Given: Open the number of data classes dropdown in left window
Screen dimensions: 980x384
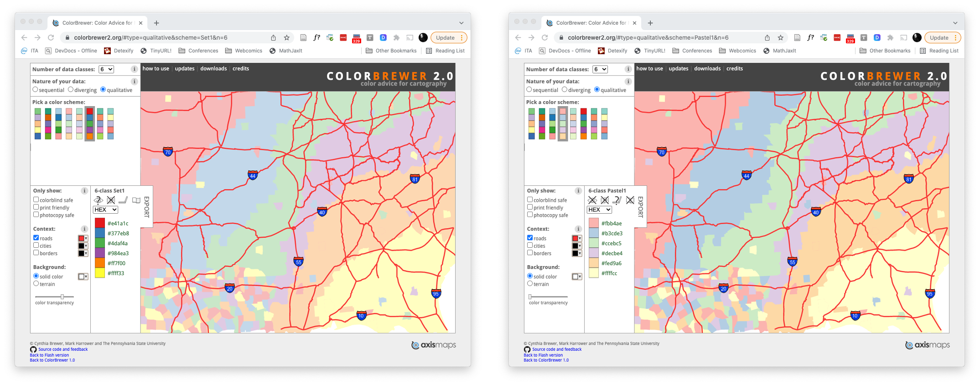Looking at the screenshot, I should coord(106,69).
